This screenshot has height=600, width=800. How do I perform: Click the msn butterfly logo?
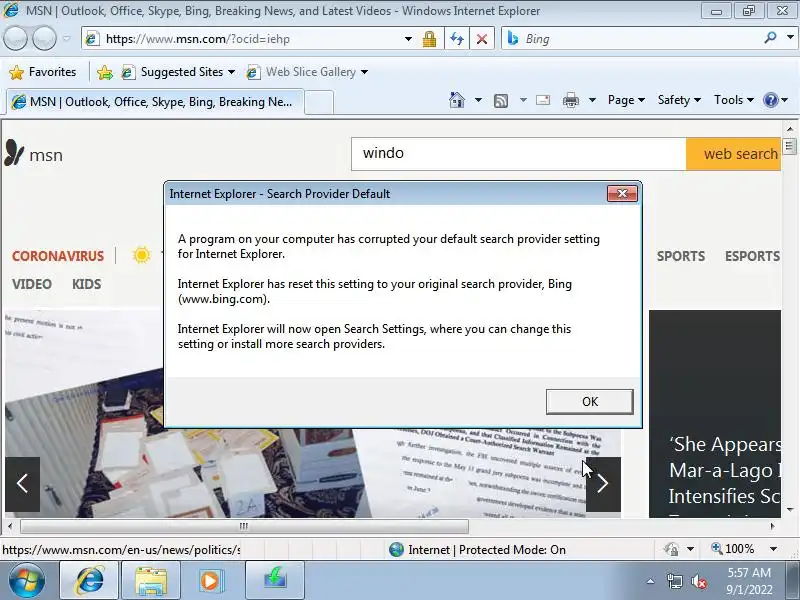pos(34,154)
